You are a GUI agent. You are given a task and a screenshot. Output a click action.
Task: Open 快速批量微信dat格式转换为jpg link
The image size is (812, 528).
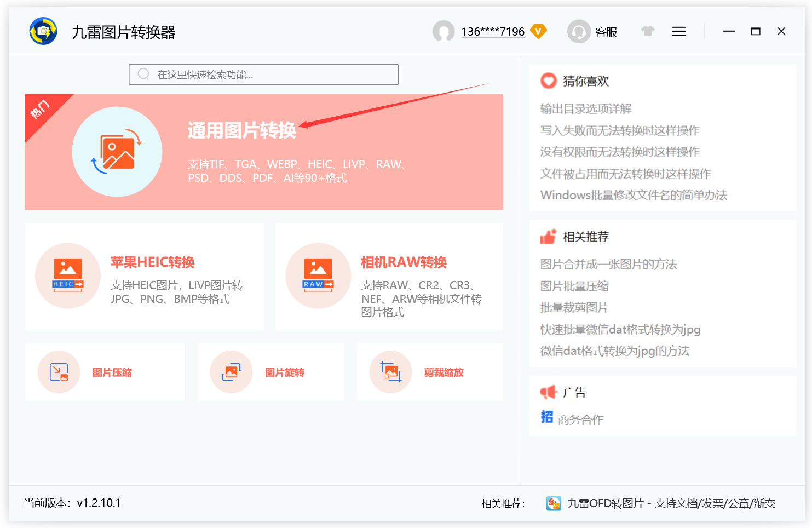[x=620, y=329]
